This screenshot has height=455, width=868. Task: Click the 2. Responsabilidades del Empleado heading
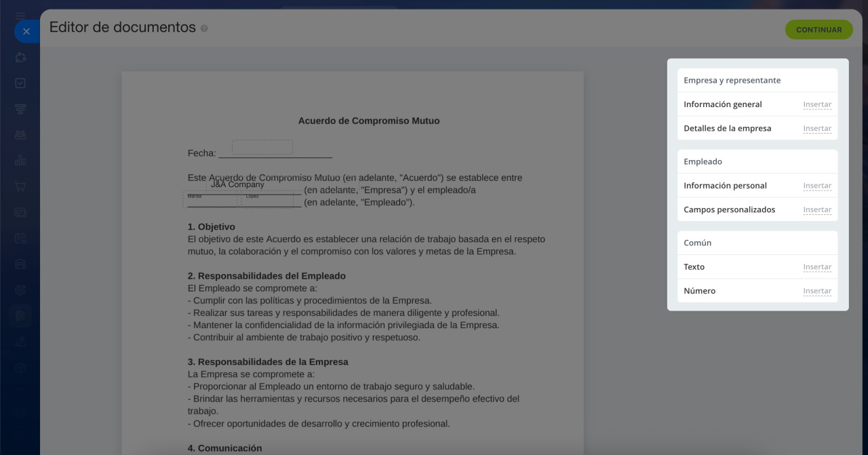coord(267,276)
